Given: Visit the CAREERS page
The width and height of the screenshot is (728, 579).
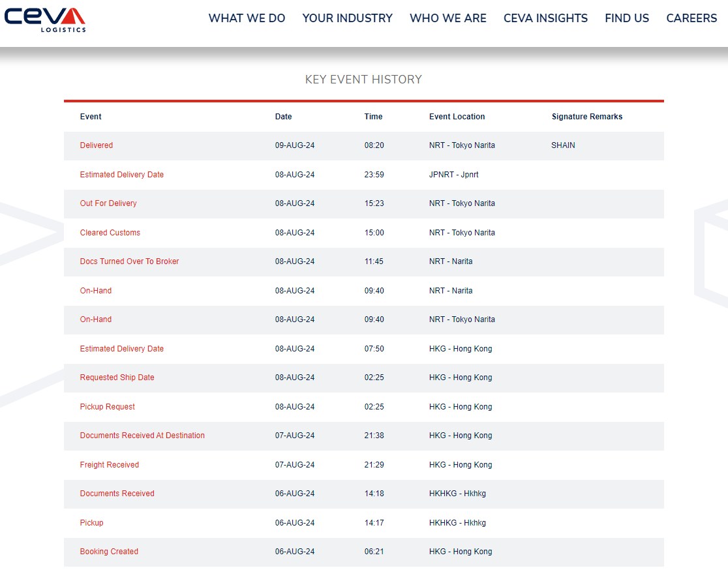Looking at the screenshot, I should [x=691, y=18].
